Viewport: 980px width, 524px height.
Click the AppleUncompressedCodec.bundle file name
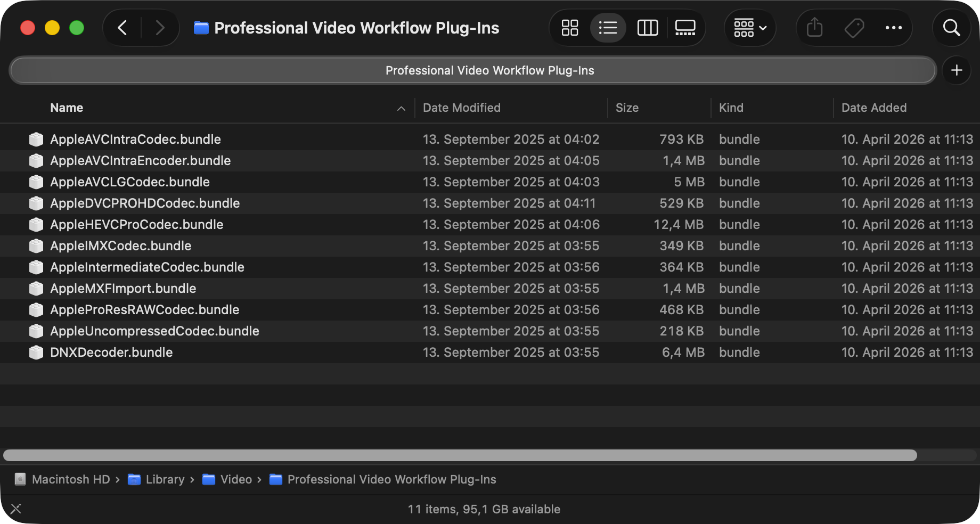[155, 331]
